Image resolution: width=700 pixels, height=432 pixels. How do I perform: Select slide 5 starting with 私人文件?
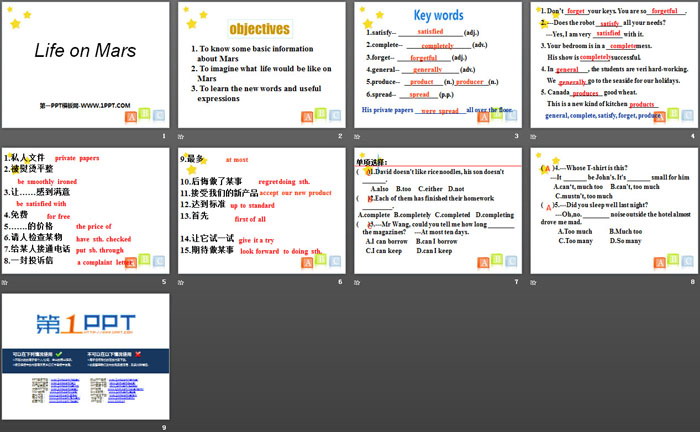tap(86, 211)
